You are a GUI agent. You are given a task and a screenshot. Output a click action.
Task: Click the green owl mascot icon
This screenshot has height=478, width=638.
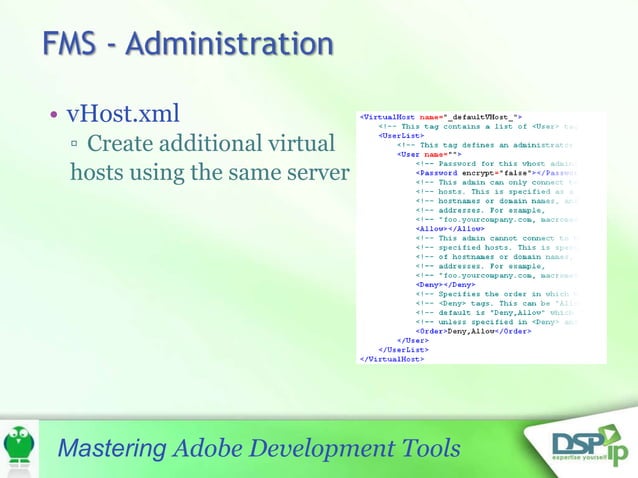point(19,445)
